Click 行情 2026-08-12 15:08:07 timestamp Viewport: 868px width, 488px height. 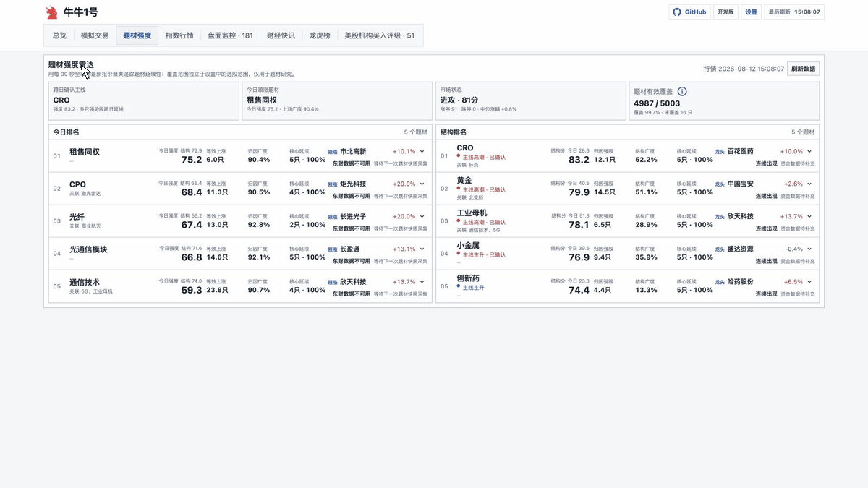pos(744,69)
